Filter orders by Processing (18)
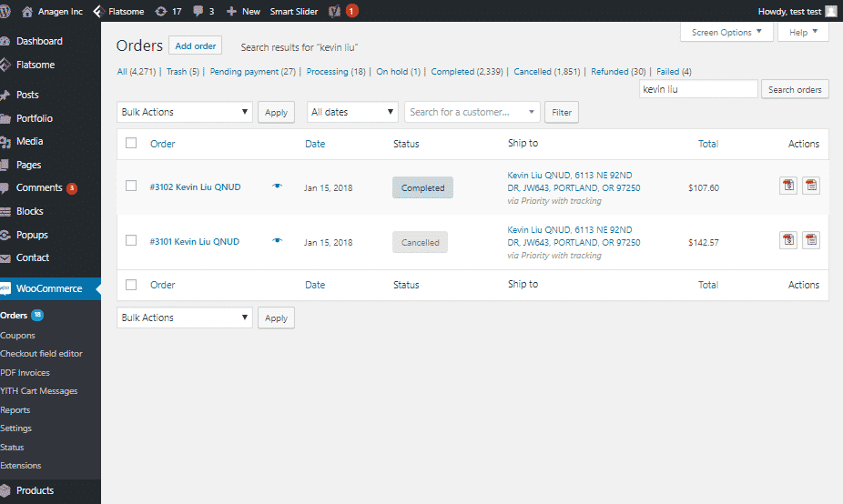This screenshot has width=843, height=504. tap(336, 72)
